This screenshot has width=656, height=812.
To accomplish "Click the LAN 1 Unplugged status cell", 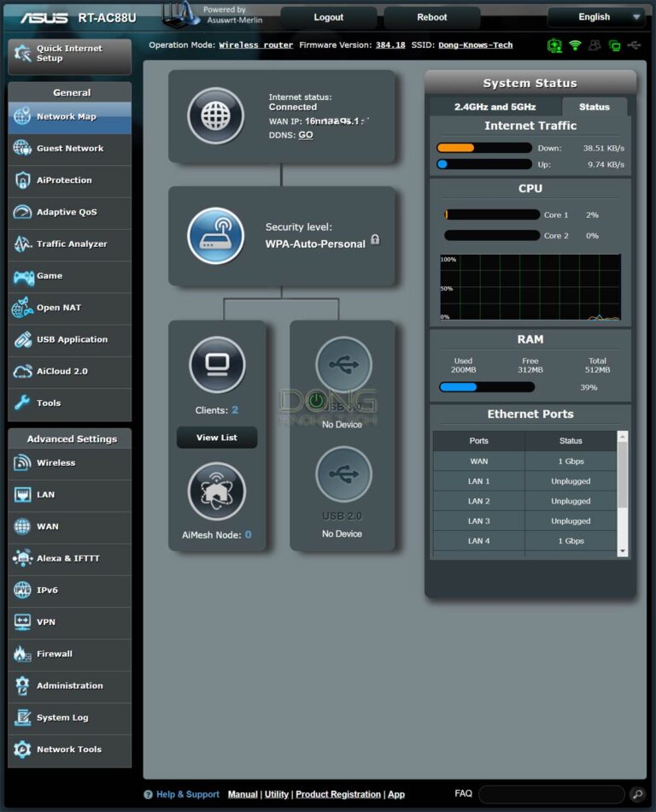I will tap(571, 481).
